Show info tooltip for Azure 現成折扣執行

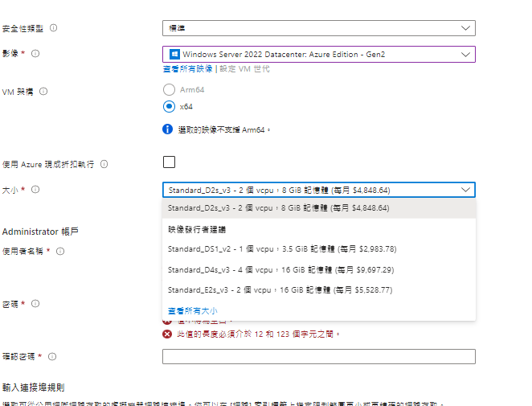click(x=104, y=164)
